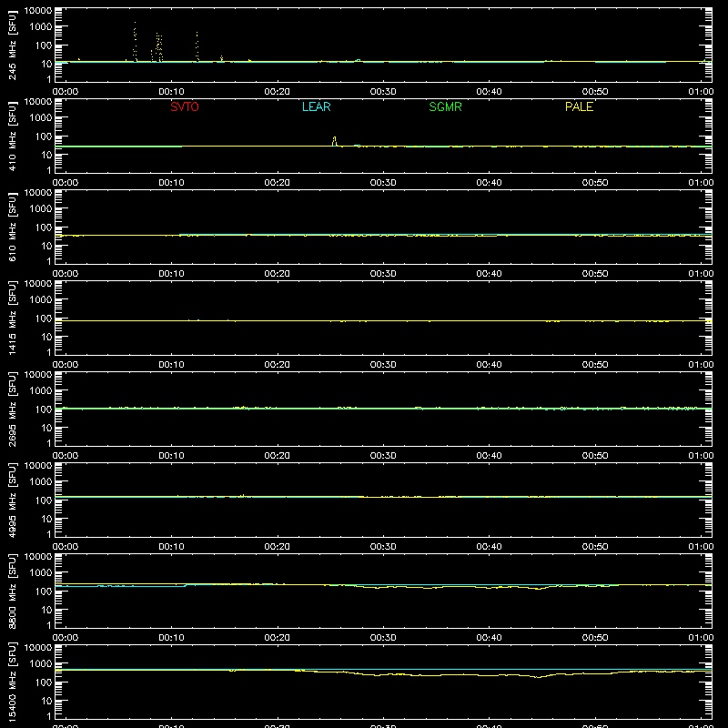Click the green SGMR station label
The width and height of the screenshot is (728, 728).
[x=445, y=106]
